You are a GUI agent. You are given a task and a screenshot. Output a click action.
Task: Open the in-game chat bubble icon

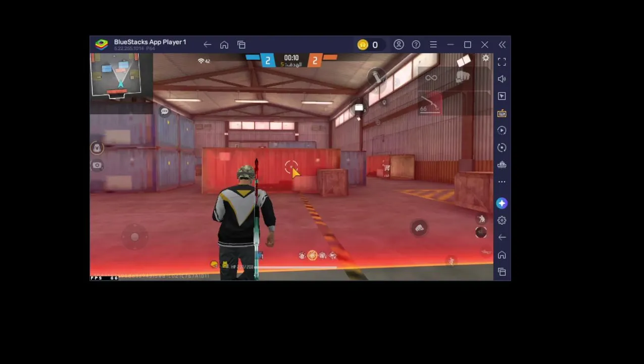point(165,111)
